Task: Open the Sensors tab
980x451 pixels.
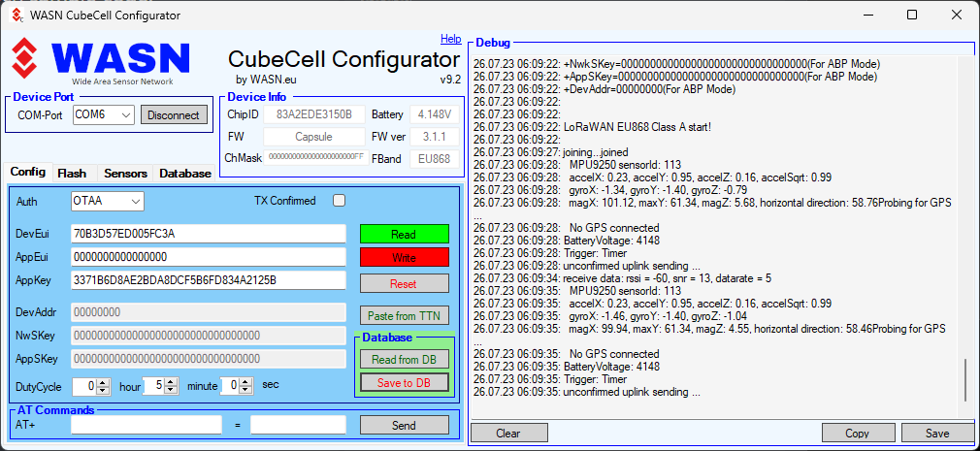Action: [125, 174]
